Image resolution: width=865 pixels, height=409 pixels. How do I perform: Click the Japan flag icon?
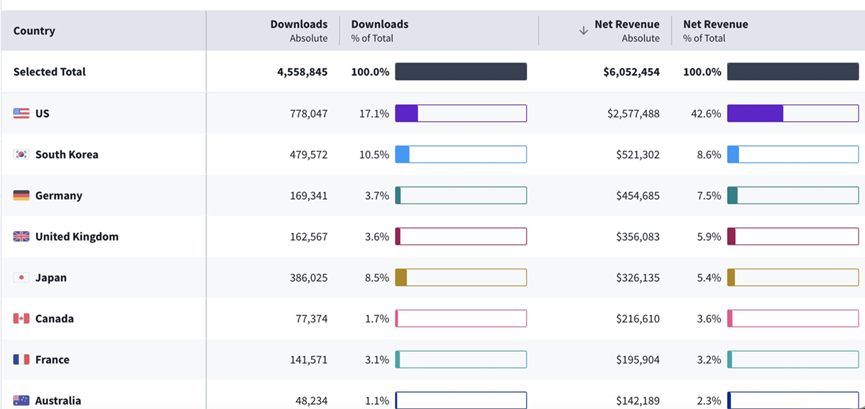[21, 278]
